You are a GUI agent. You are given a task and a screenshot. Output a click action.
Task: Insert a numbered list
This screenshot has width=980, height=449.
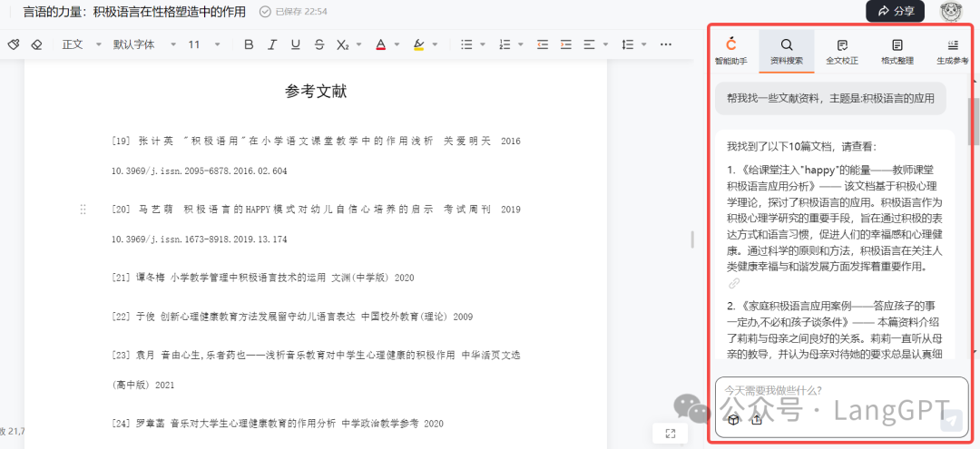pyautogui.click(x=505, y=44)
